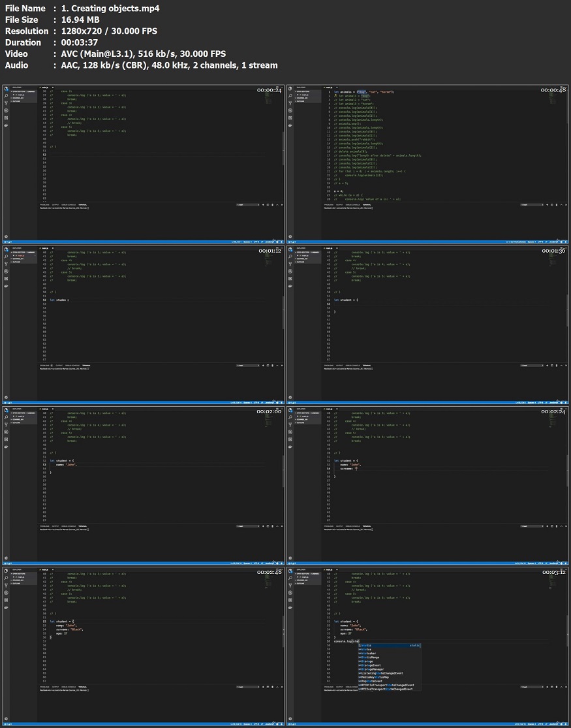Image resolution: width=571 pixels, height=728 pixels.
Task: Click kill terminal trash icon in 00:00:24 frame
Action: (273, 205)
